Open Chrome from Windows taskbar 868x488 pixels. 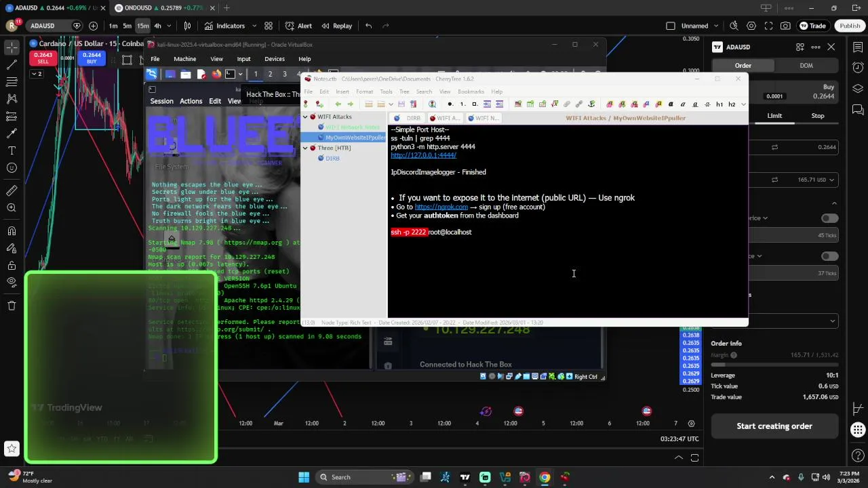tap(545, 477)
